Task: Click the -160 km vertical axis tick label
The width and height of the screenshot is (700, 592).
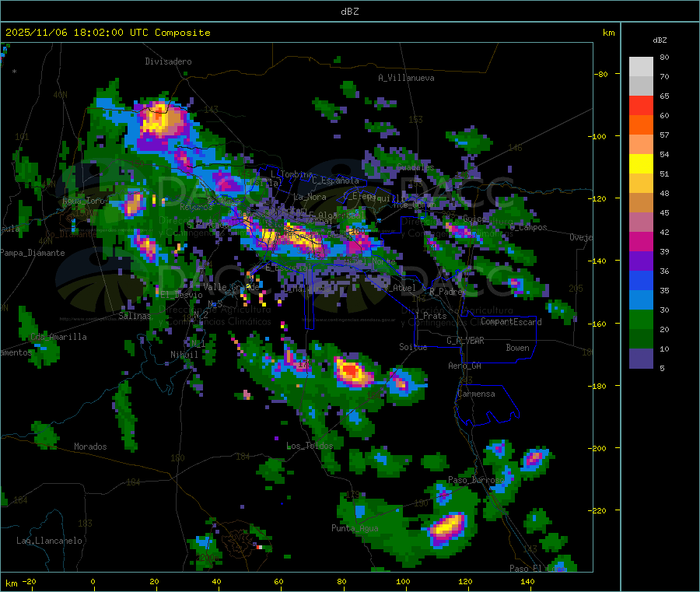Action: coord(597,324)
